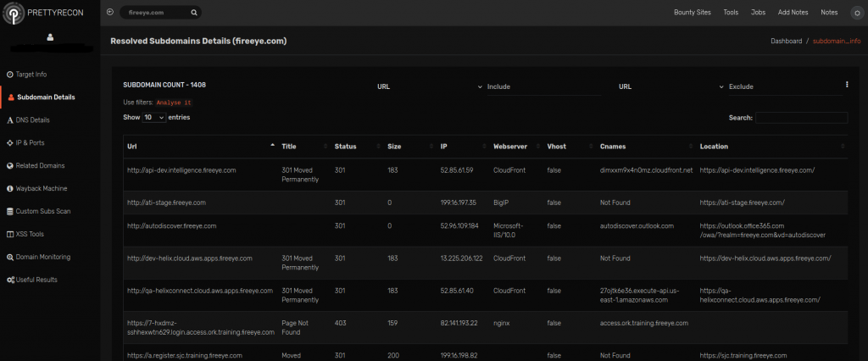The width and height of the screenshot is (868, 361).
Task: Sort table by Vhost column
Action: [569, 147]
